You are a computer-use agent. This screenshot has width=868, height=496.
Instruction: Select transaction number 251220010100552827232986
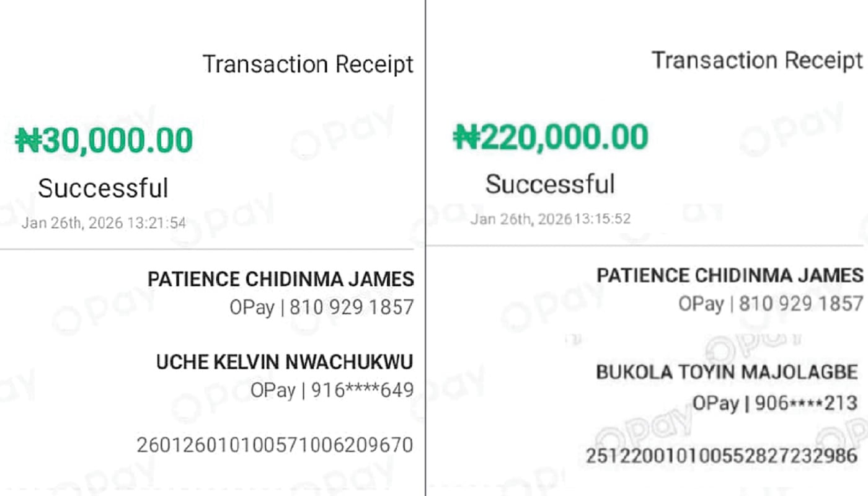click(722, 456)
